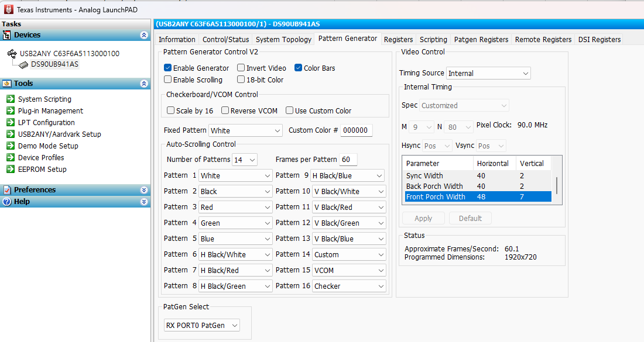Select the DS90UB941AS device tree item
Screen dimensions: 644x342
tap(54, 64)
